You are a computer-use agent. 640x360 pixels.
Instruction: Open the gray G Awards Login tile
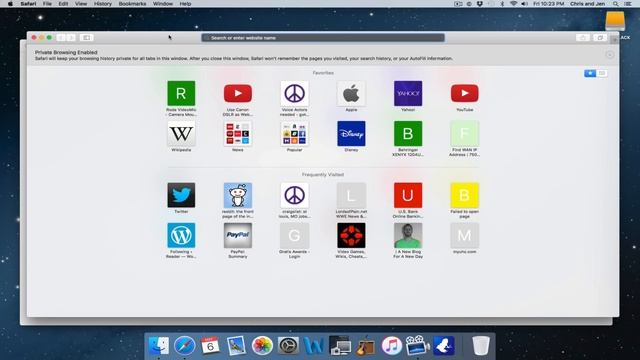click(x=294, y=235)
